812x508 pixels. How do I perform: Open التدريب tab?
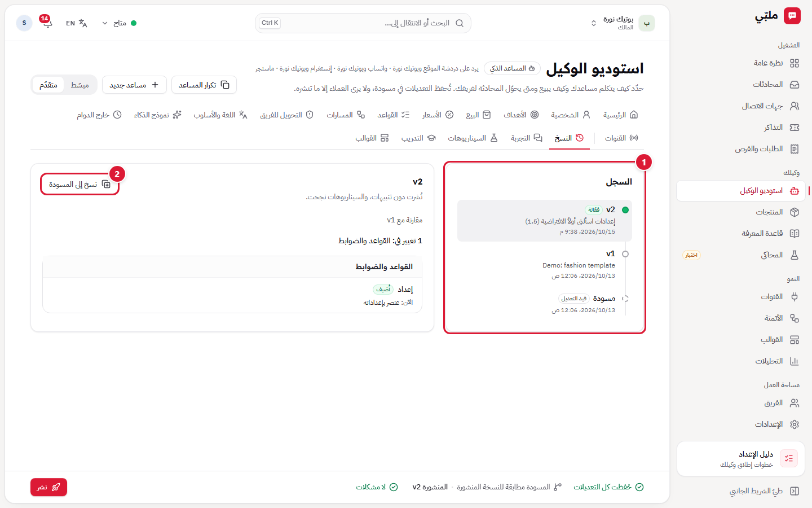point(418,138)
